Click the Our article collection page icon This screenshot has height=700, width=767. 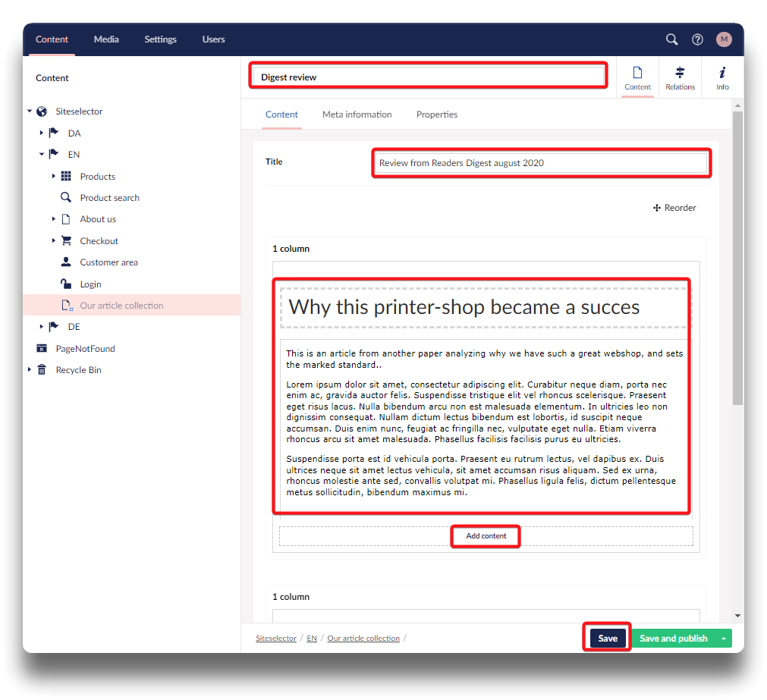point(67,306)
